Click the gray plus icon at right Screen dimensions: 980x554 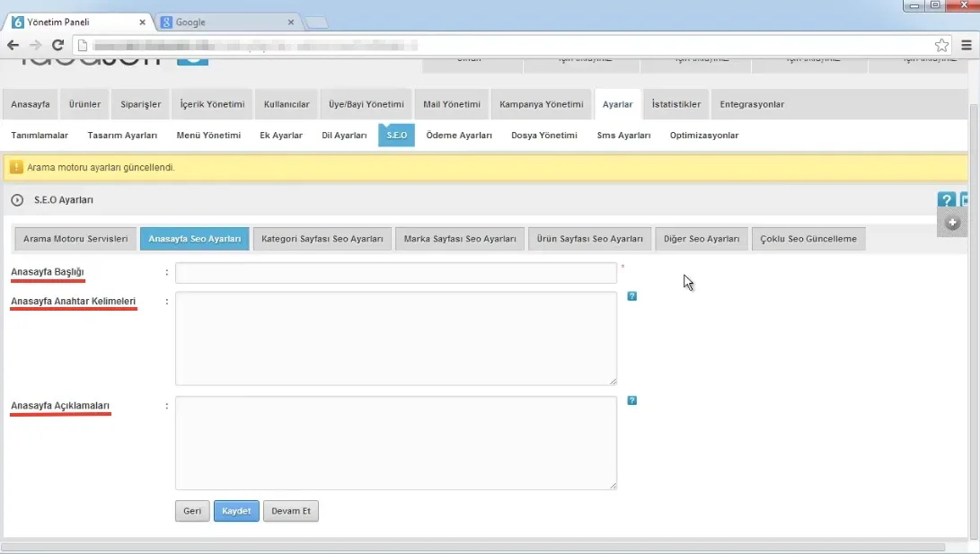pyautogui.click(x=952, y=223)
